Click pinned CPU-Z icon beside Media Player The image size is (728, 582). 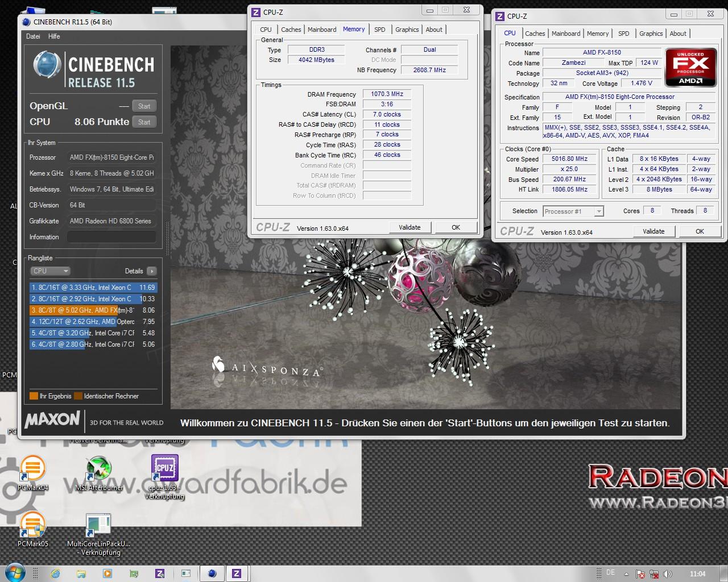coord(160,573)
